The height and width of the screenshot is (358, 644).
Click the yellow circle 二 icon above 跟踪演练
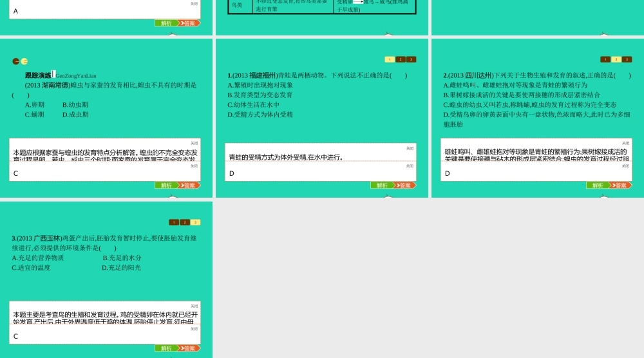coord(24,61)
